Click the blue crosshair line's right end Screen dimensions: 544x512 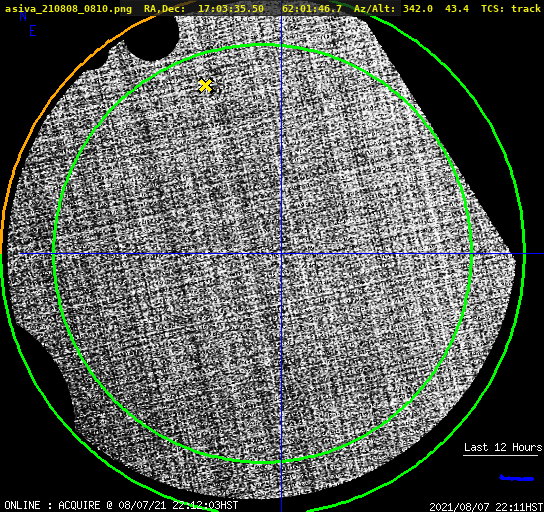click(541, 254)
